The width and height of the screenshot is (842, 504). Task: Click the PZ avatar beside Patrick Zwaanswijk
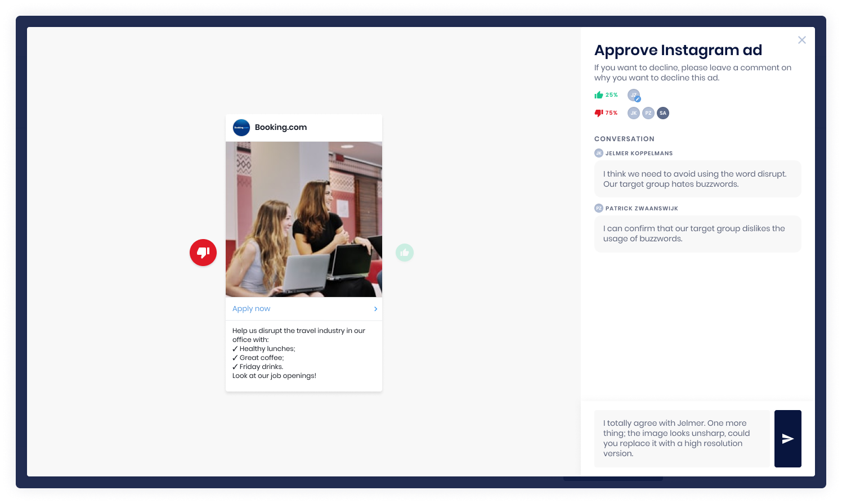[x=599, y=208]
